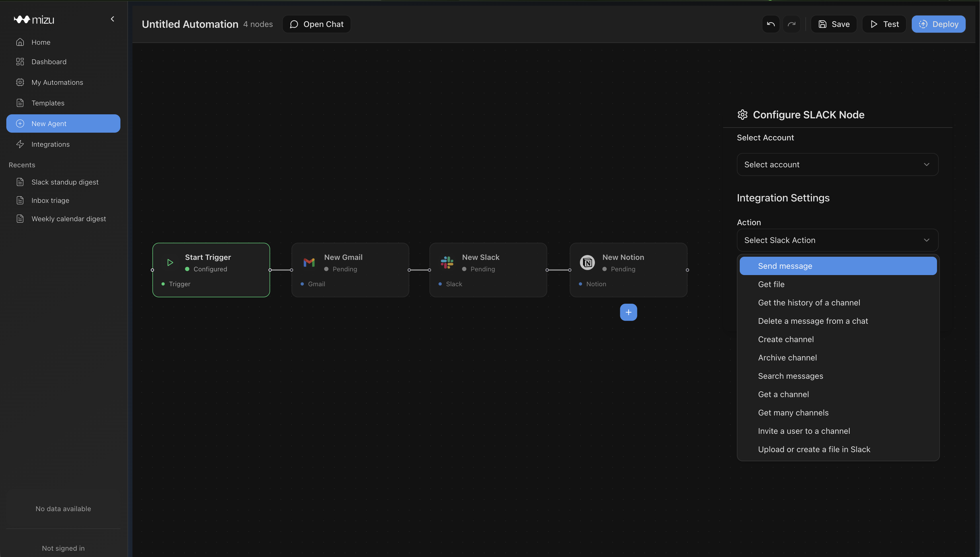This screenshot has width=980, height=557.
Task: Add a node with the blue plus button
Action: click(628, 312)
